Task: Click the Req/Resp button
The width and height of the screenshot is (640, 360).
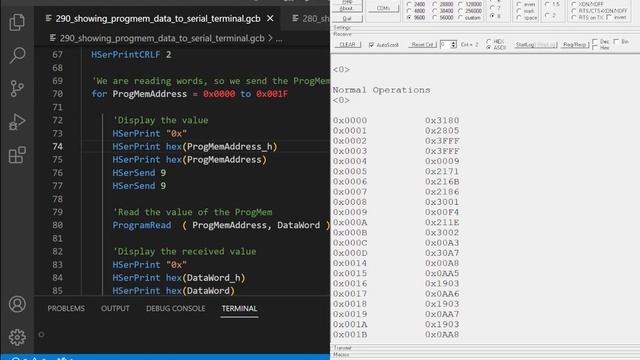Action: pos(574,44)
